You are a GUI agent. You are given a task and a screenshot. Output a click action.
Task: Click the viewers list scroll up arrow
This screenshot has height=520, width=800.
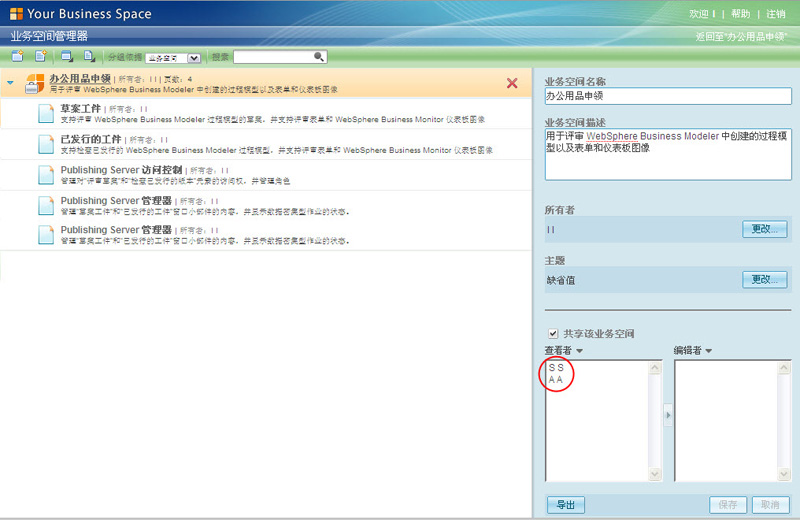point(655,367)
